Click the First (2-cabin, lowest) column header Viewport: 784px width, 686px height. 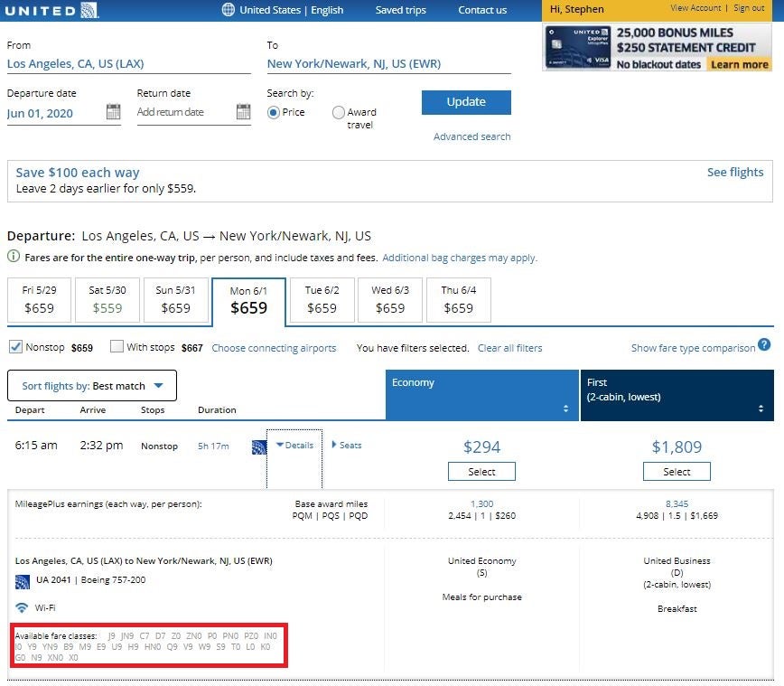tap(677, 395)
